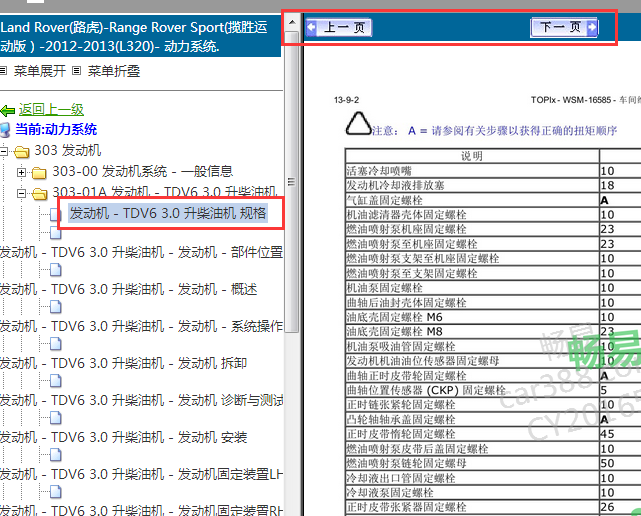Viewport: 641px width, 516px height.
Task: Click the 303-00 发动机系统 folder icon
Action: 39,173
